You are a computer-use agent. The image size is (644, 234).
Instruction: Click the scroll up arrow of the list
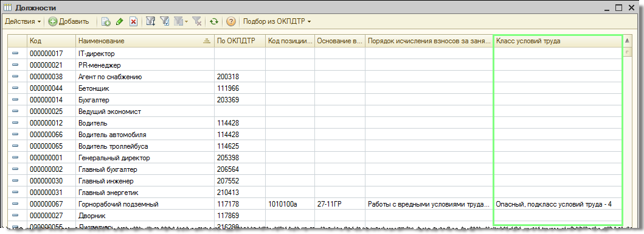tap(627, 41)
